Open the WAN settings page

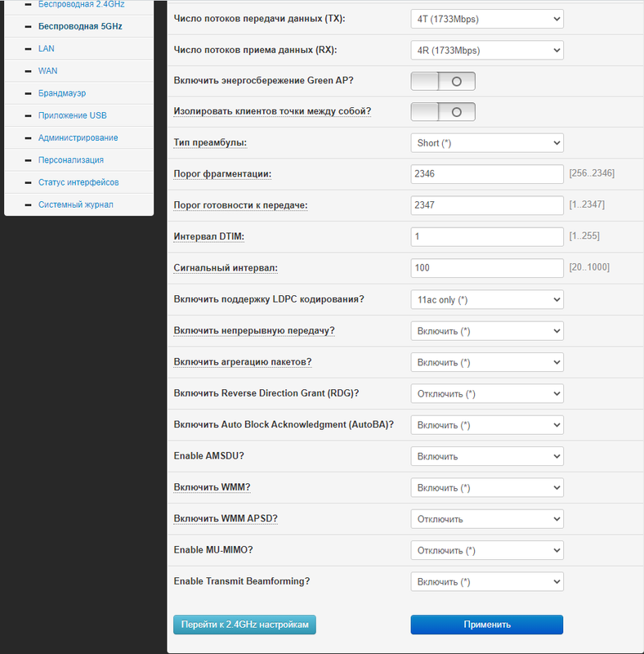click(x=47, y=70)
